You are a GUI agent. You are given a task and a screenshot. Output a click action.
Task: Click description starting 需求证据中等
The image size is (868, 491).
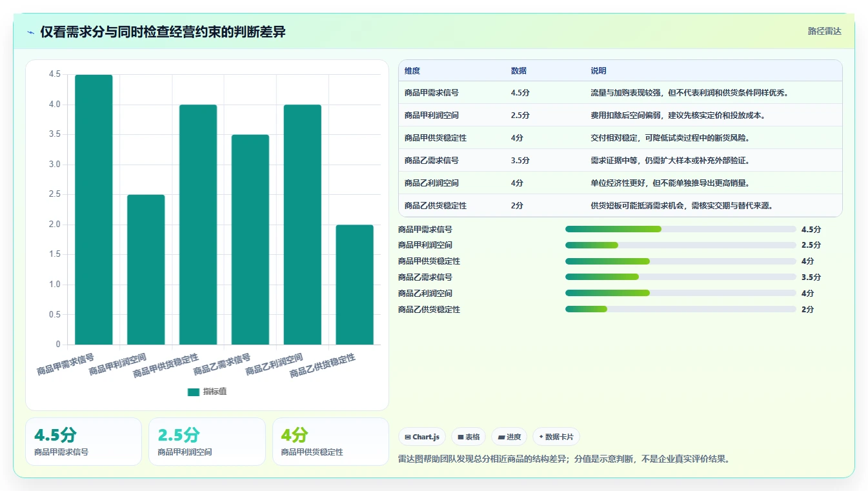coord(671,161)
